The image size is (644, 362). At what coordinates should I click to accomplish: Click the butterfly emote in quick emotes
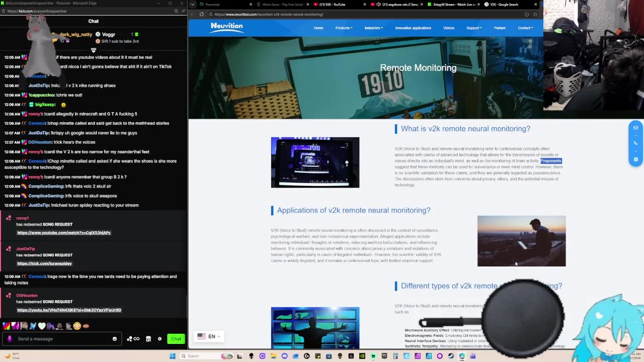[33, 326]
